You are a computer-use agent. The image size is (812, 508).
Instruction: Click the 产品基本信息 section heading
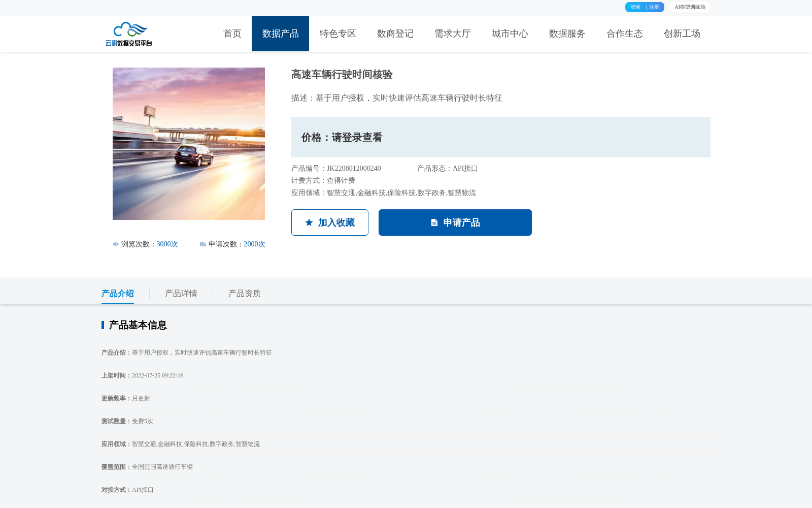click(138, 325)
